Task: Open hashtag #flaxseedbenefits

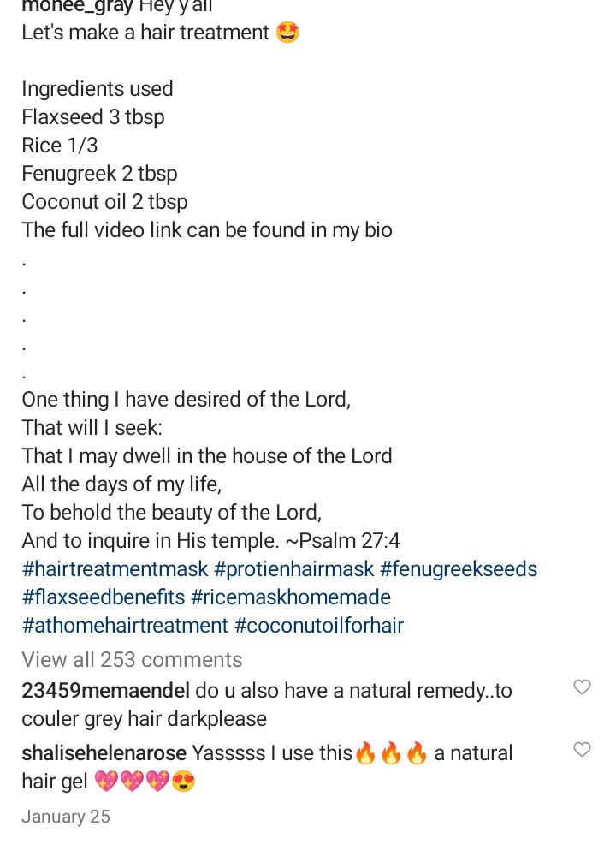Action: (104, 597)
